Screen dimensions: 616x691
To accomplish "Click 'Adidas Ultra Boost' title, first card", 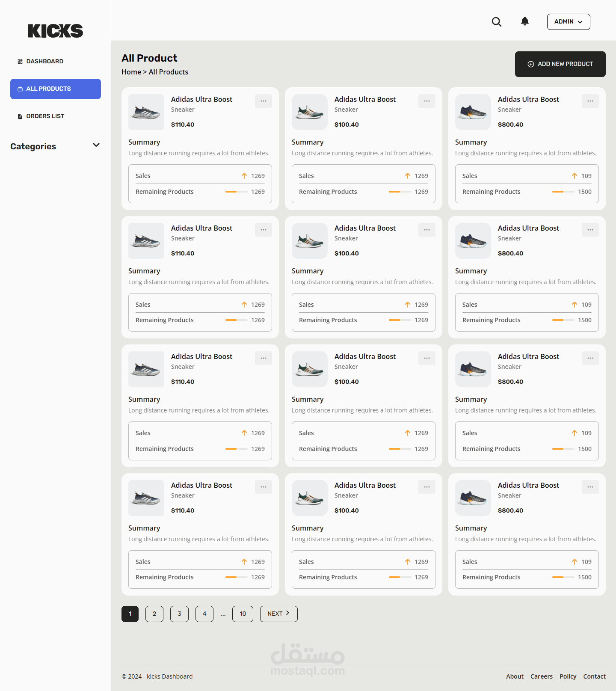I will [201, 99].
